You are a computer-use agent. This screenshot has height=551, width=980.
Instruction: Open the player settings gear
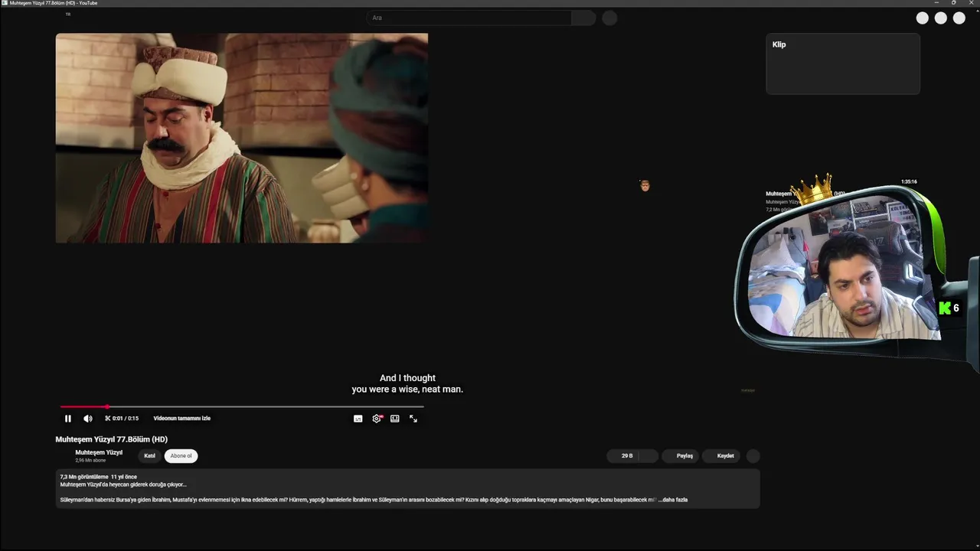pos(377,419)
